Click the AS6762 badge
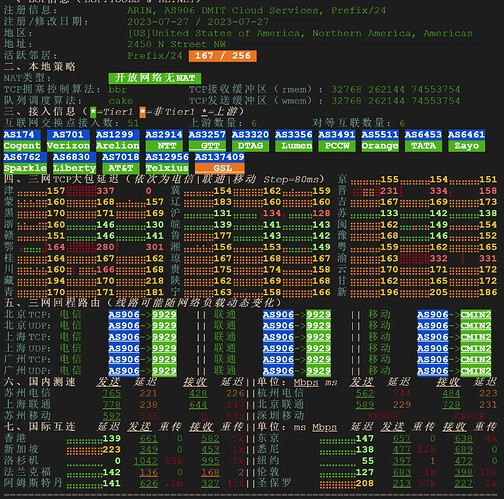 pyautogui.click(x=25, y=157)
